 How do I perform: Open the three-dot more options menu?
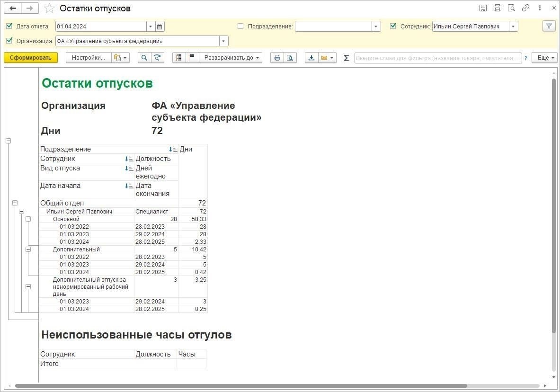click(x=540, y=8)
